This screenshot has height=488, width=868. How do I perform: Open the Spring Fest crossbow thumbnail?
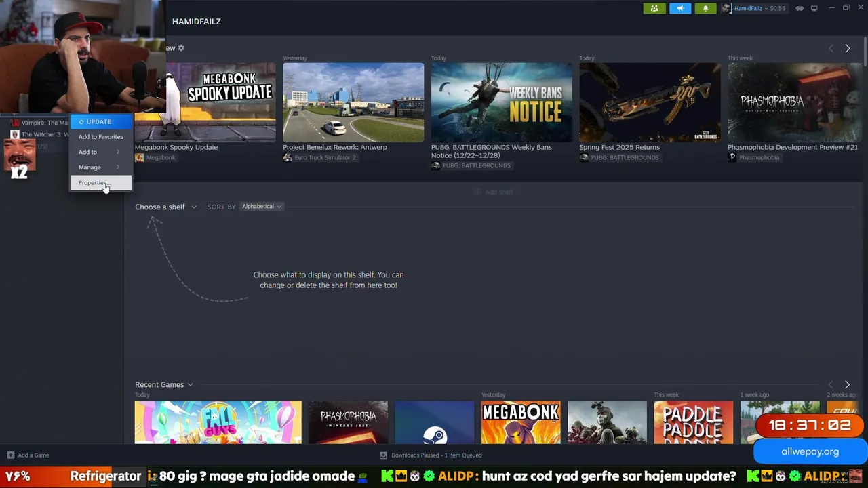click(x=650, y=102)
